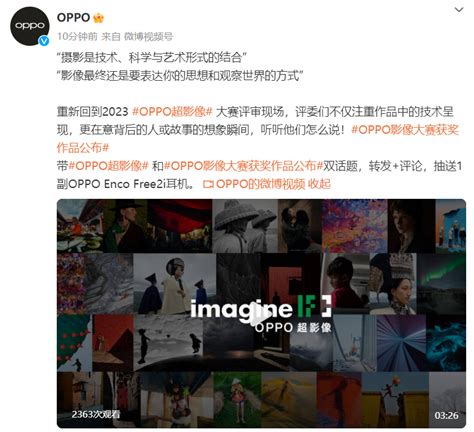The width and height of the screenshot is (474, 432).
Task: Click the OPPO account name
Action: click(x=74, y=17)
